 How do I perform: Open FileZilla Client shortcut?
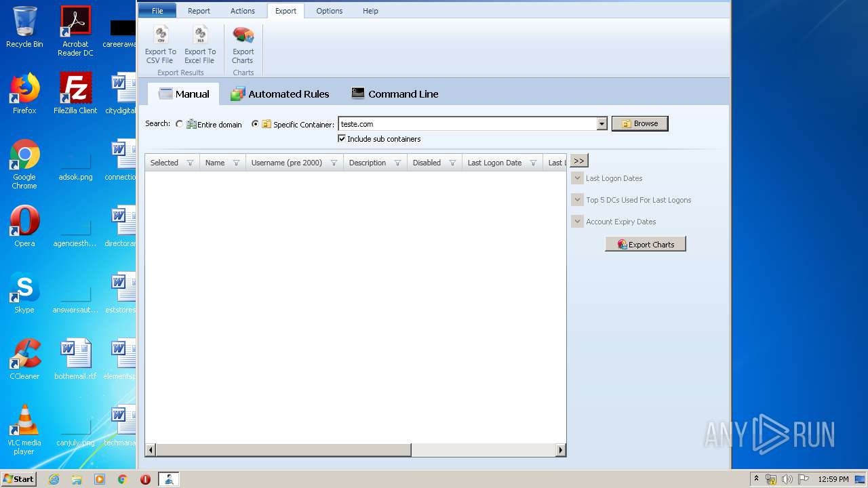75,94
